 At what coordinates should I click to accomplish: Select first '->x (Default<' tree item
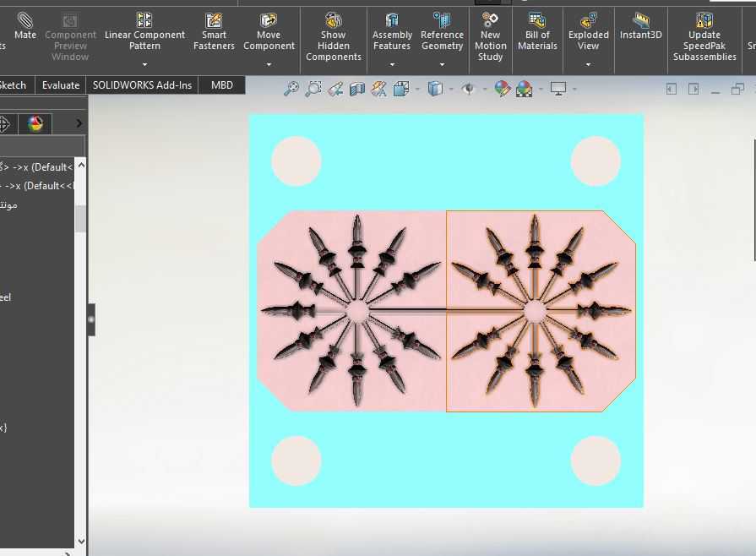(36, 167)
